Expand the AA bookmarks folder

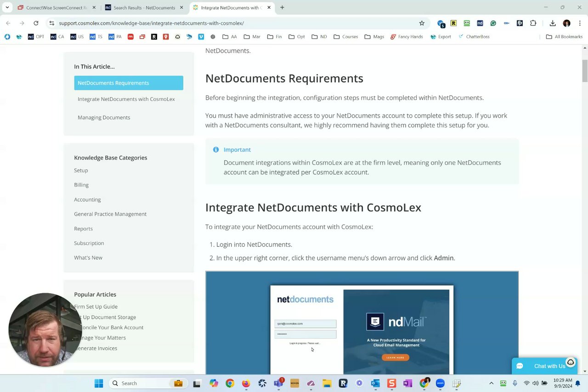click(x=230, y=37)
